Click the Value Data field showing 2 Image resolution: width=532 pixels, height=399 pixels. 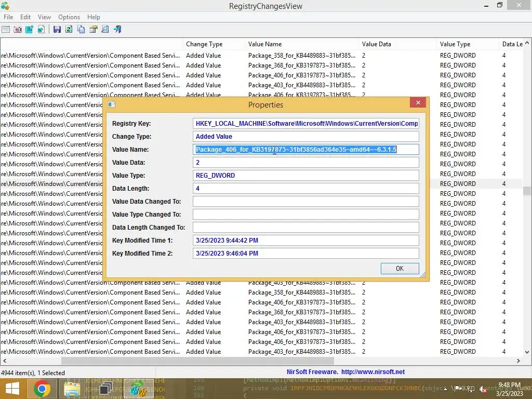click(x=305, y=163)
